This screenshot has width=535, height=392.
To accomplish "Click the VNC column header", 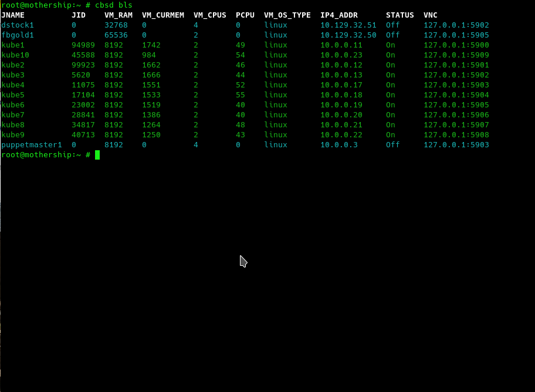I will pyautogui.click(x=430, y=15).
